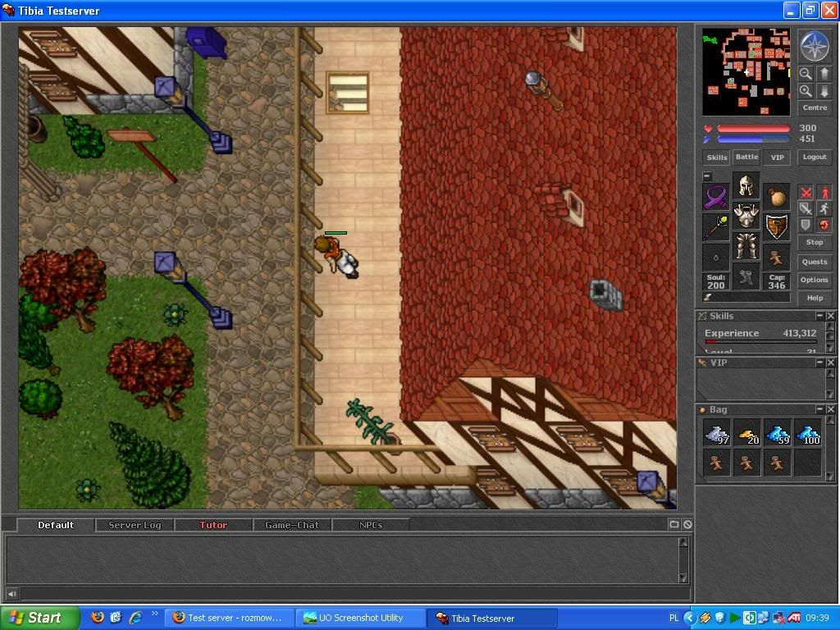Select the 59 crystal coins in Bag
Image resolution: width=840 pixels, height=630 pixels.
point(778,433)
